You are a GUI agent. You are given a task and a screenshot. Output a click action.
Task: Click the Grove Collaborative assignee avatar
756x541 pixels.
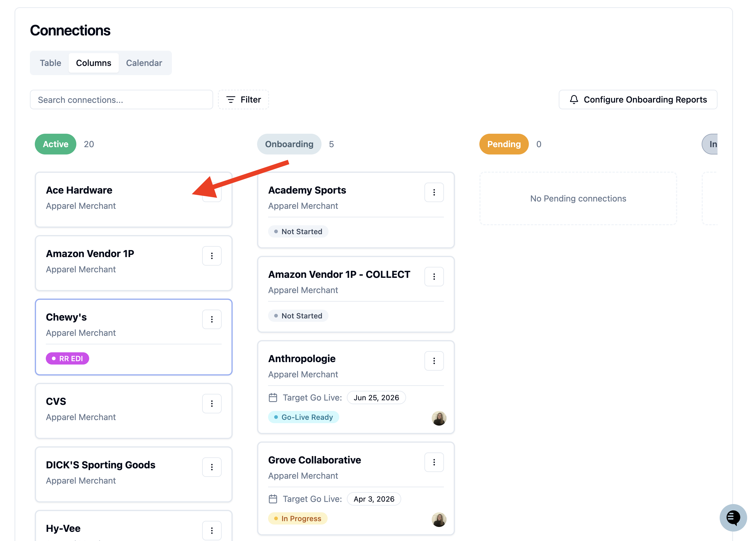pos(439,519)
